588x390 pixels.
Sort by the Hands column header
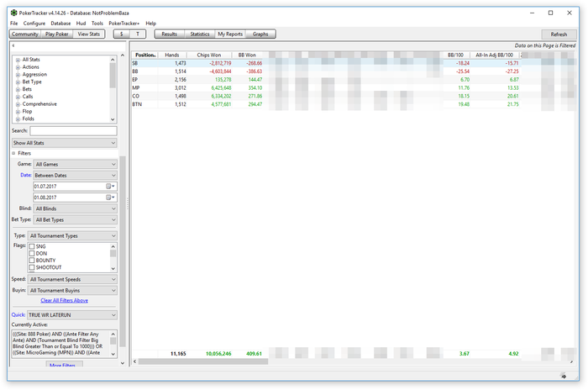coord(172,55)
